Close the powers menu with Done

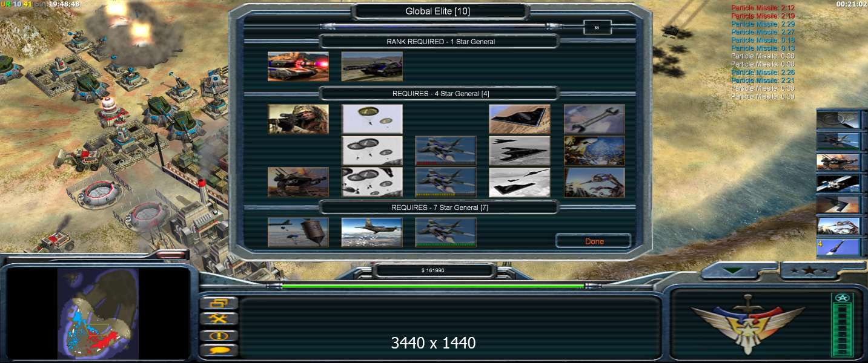click(x=594, y=241)
